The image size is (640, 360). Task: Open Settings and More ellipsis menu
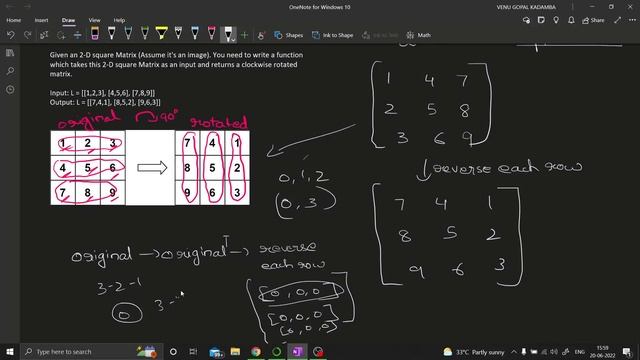[x=632, y=20]
